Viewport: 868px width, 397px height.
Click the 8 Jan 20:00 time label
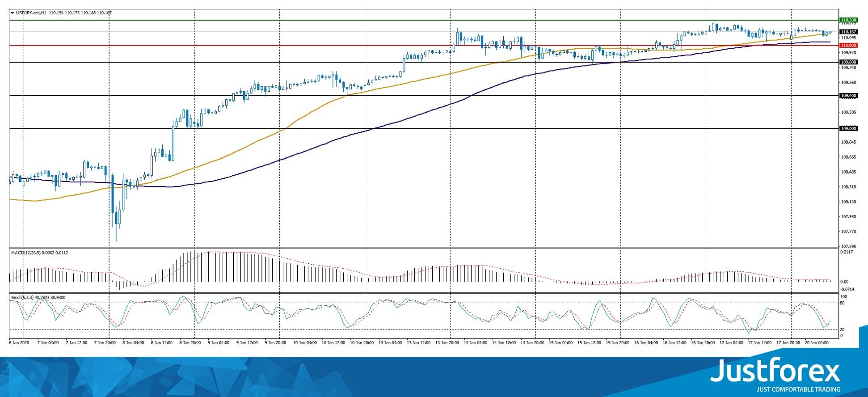(191, 343)
